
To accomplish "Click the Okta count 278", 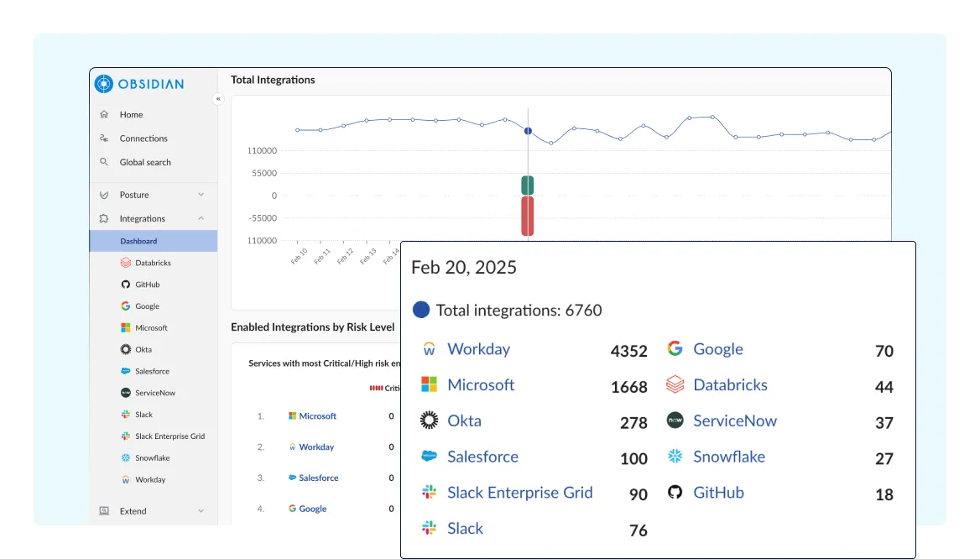I will click(x=633, y=423).
